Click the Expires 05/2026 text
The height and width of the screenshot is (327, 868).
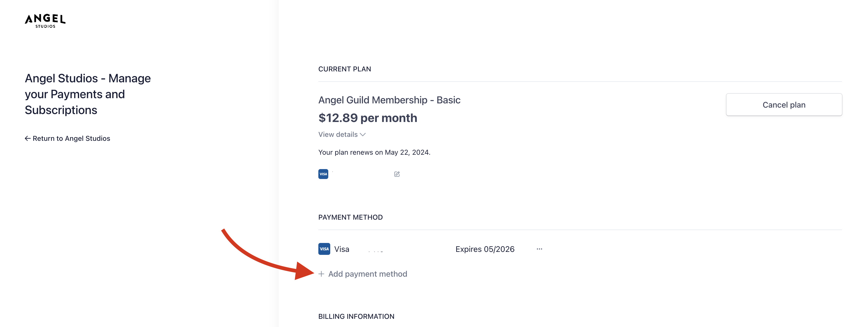coord(484,249)
